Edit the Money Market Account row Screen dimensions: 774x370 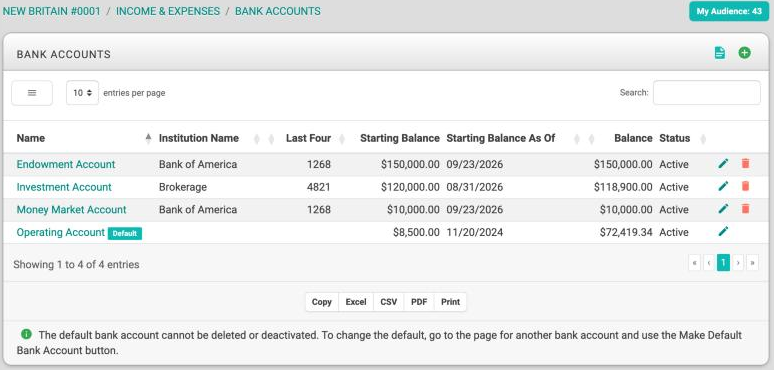723,209
